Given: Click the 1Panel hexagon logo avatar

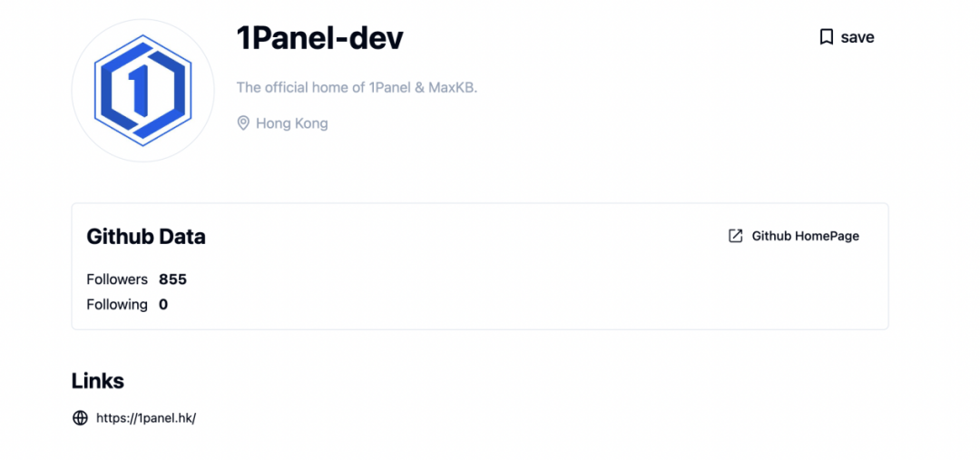Looking at the screenshot, I should click(142, 90).
